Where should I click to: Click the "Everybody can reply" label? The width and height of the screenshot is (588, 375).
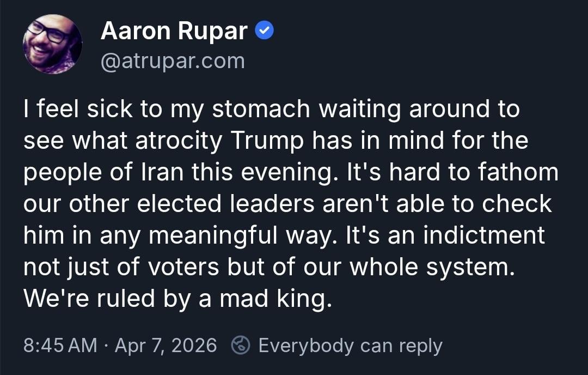[350, 346]
